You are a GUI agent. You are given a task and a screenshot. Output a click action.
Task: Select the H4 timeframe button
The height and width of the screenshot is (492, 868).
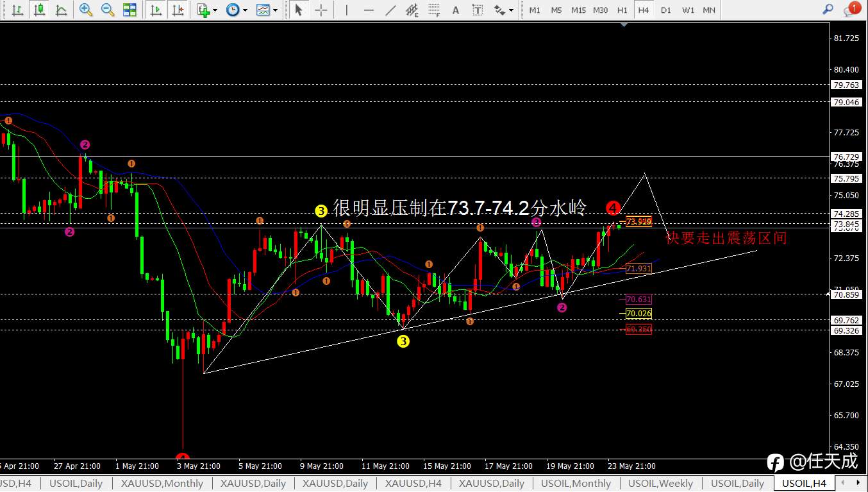(644, 10)
